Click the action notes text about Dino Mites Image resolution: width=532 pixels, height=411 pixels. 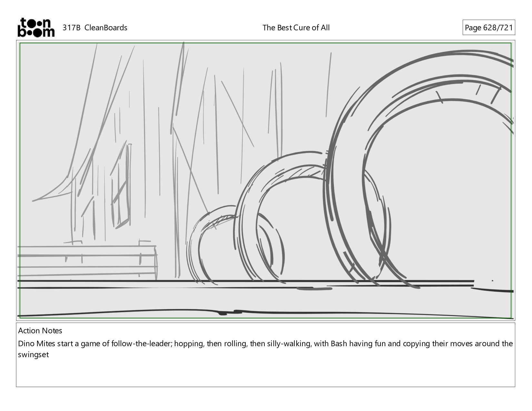(265, 349)
